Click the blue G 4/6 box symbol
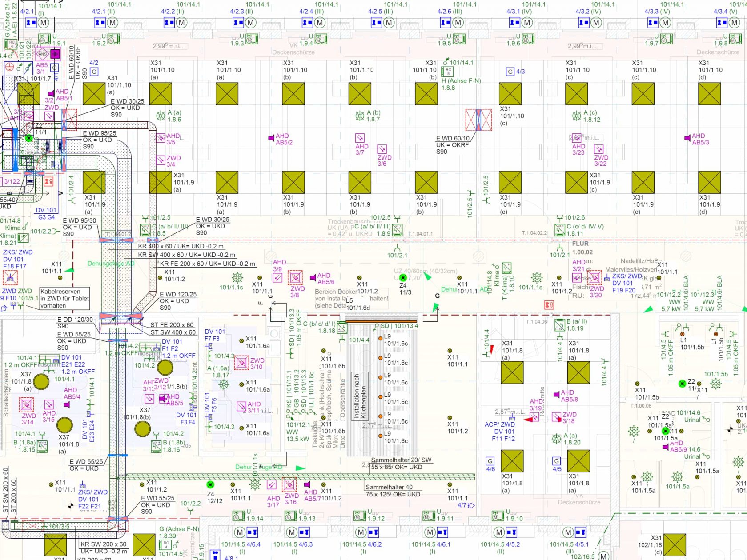The height and width of the screenshot is (560, 747). coord(490,461)
